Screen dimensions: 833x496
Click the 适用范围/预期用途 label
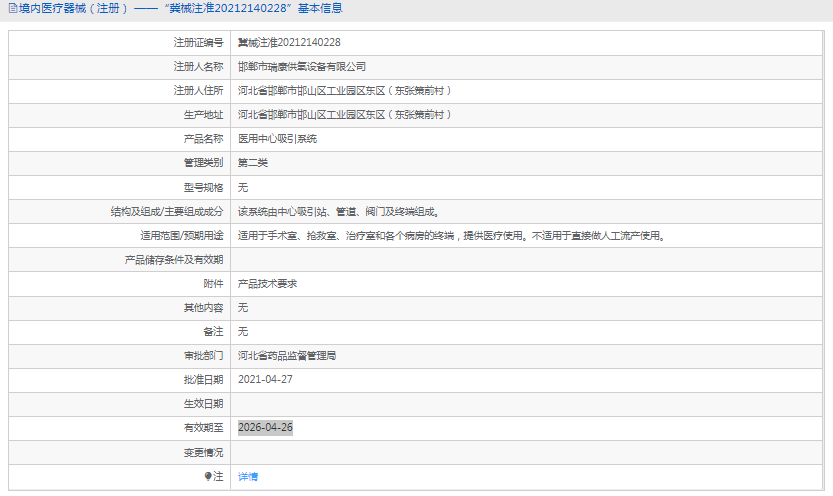point(182,235)
